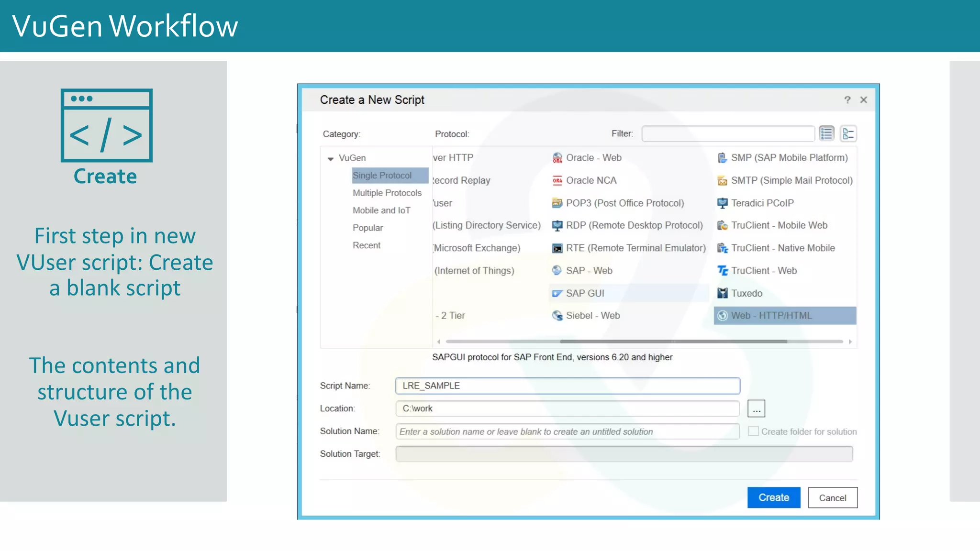Select the Oracle NCA protocol icon
The image size is (980, 551).
557,180
